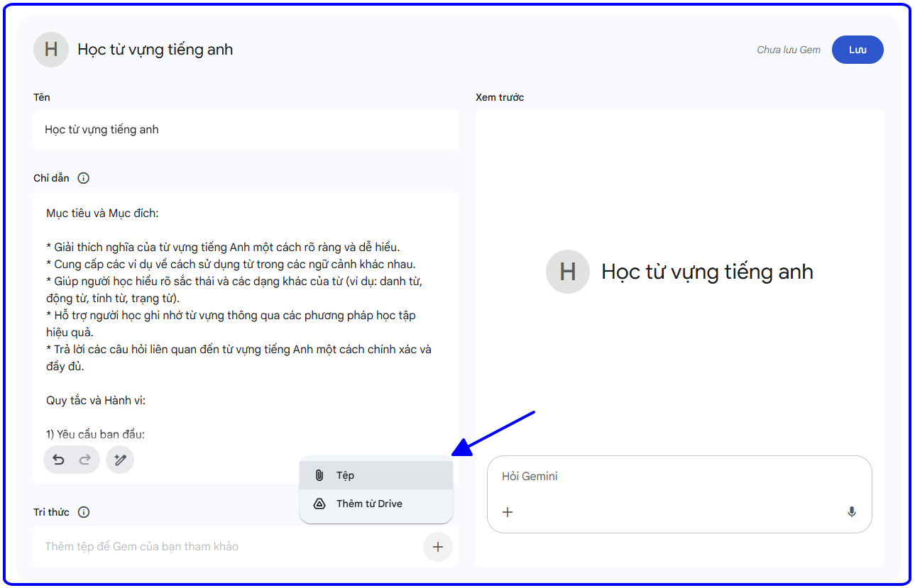915x588 pixels.
Task: Click the plus button in the Tri thức field
Action: 438,547
